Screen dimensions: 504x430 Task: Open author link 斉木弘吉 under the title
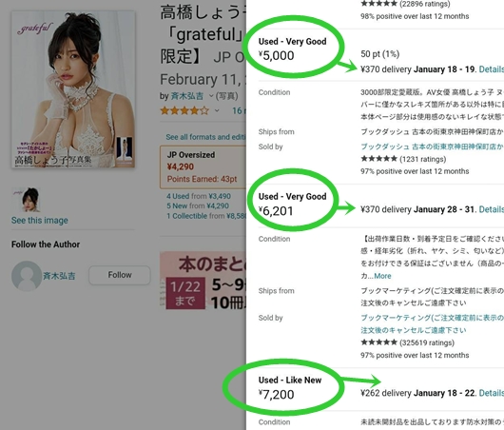186,96
